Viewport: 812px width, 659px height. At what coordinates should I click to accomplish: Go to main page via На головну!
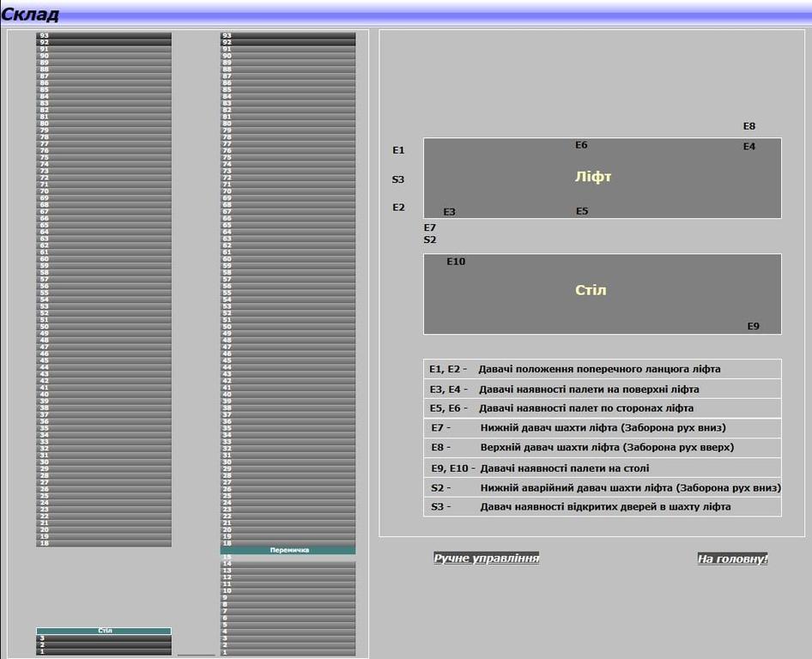[x=732, y=559]
